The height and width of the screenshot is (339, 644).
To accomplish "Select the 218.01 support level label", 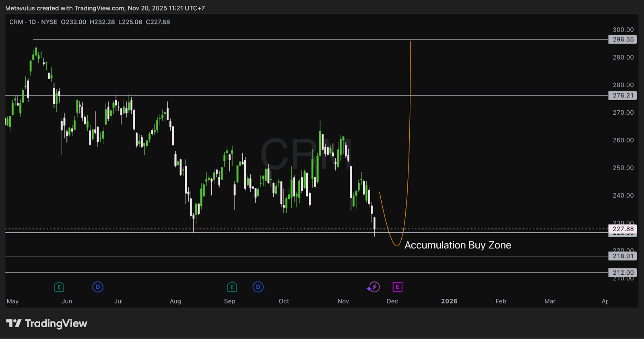I will (623, 256).
